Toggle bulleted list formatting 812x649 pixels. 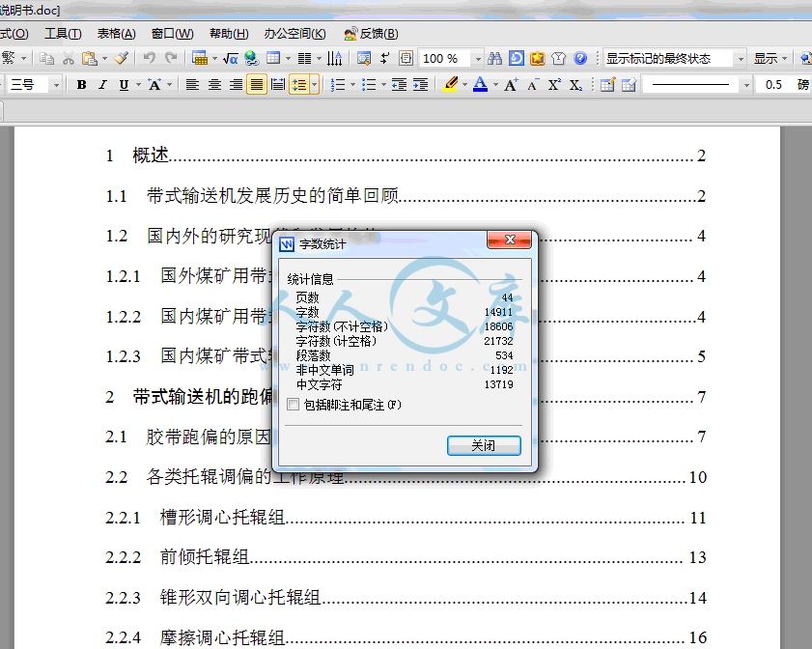(x=369, y=84)
